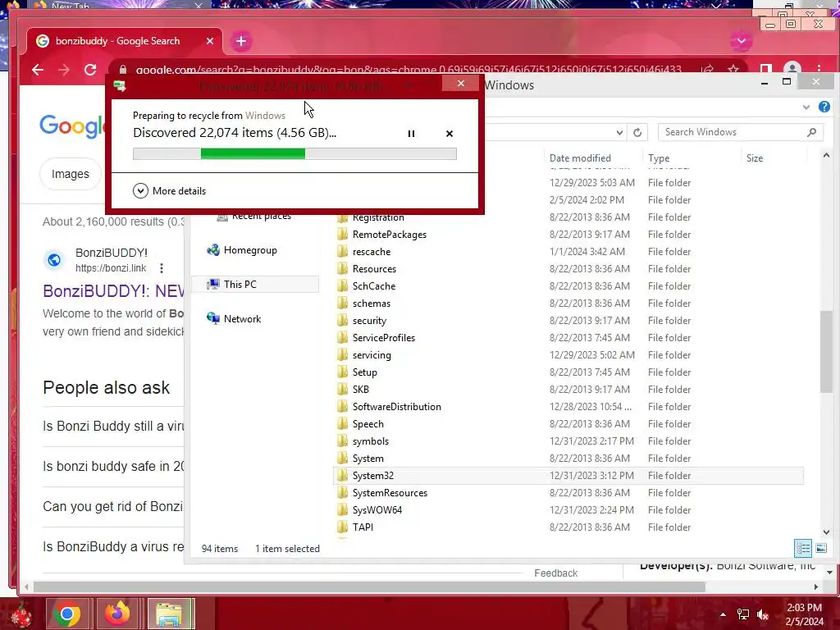Select the Speech folder
The width and height of the screenshot is (840, 630).
[x=568, y=424]
